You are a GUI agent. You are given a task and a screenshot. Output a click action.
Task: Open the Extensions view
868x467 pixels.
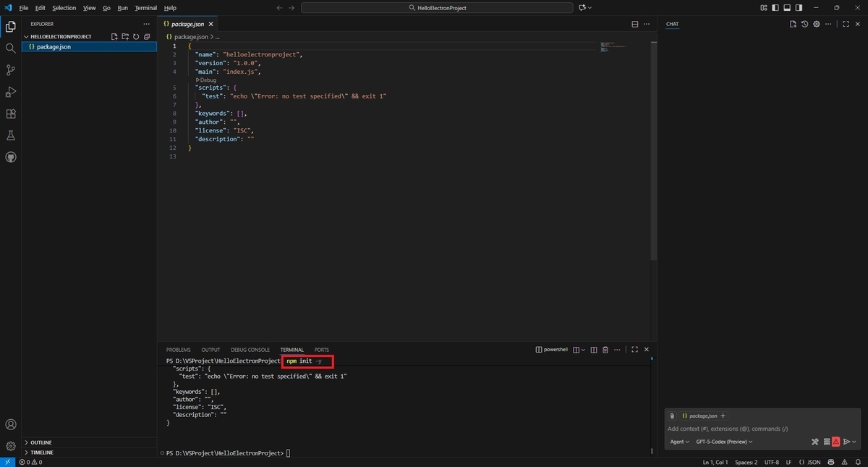[x=10, y=113]
